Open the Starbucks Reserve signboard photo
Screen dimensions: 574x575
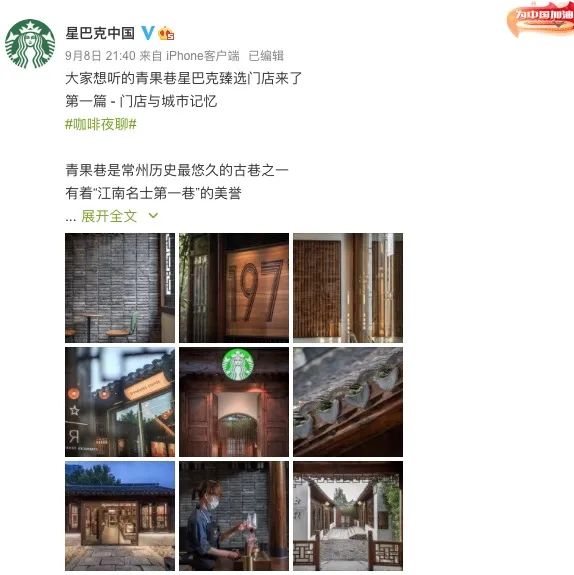coord(120,402)
